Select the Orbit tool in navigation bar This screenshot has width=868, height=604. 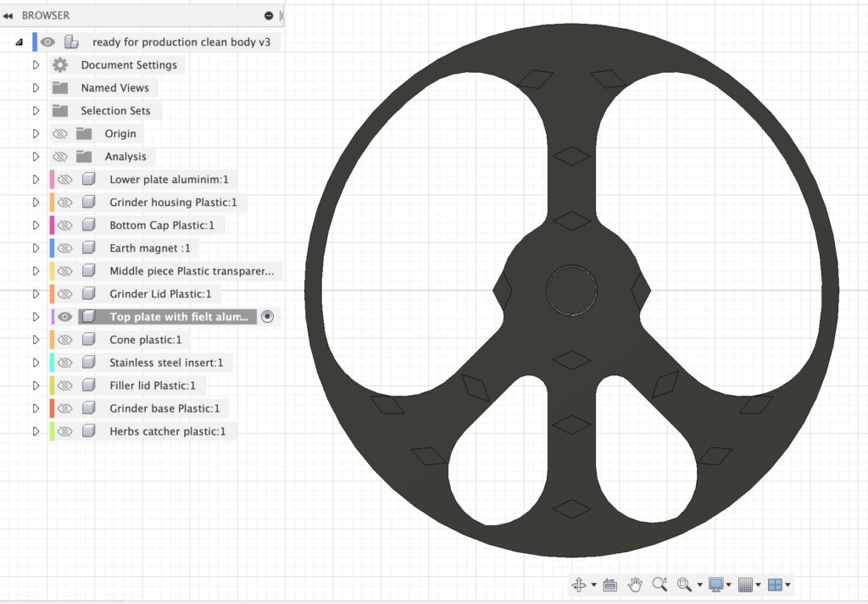pyautogui.click(x=580, y=585)
